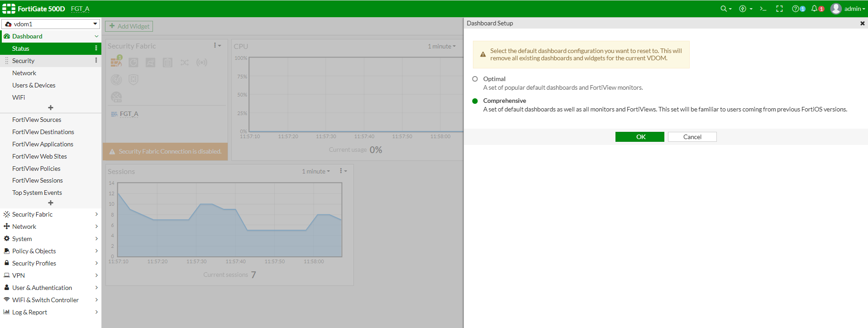Open the FortiView Sources monitor
The image size is (868, 328).
37,120
